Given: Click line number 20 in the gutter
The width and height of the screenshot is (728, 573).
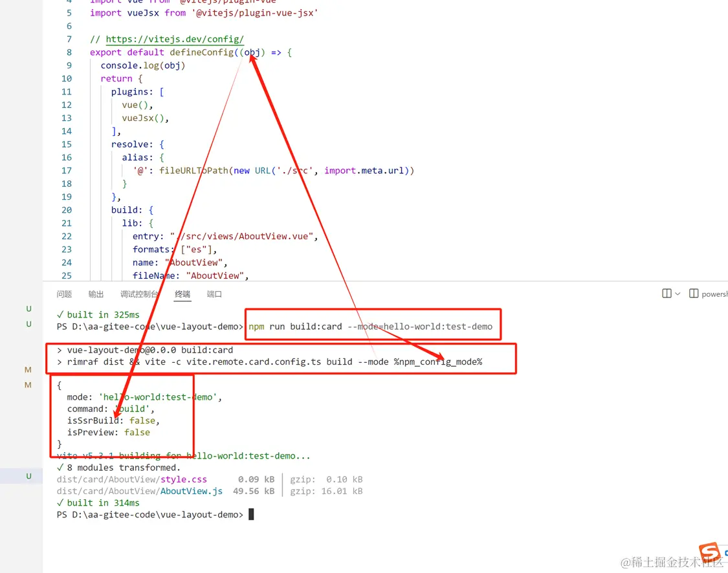Looking at the screenshot, I should [x=67, y=210].
